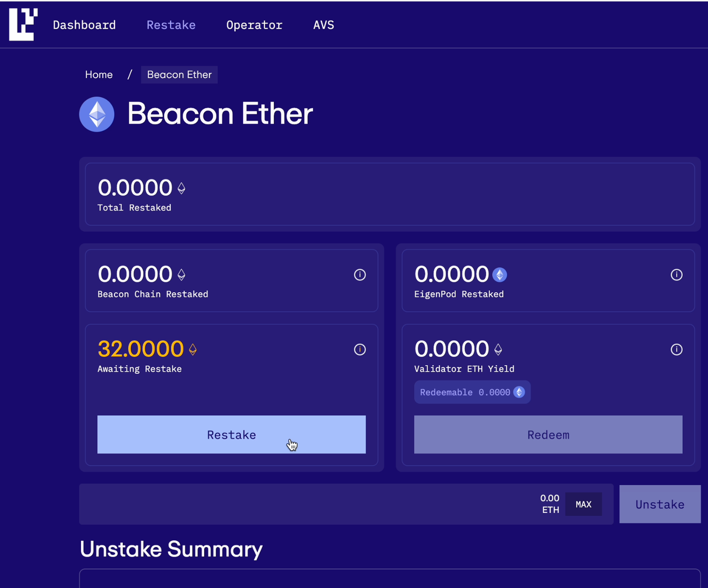Open EigenPod Restaked info icon

pos(677,275)
